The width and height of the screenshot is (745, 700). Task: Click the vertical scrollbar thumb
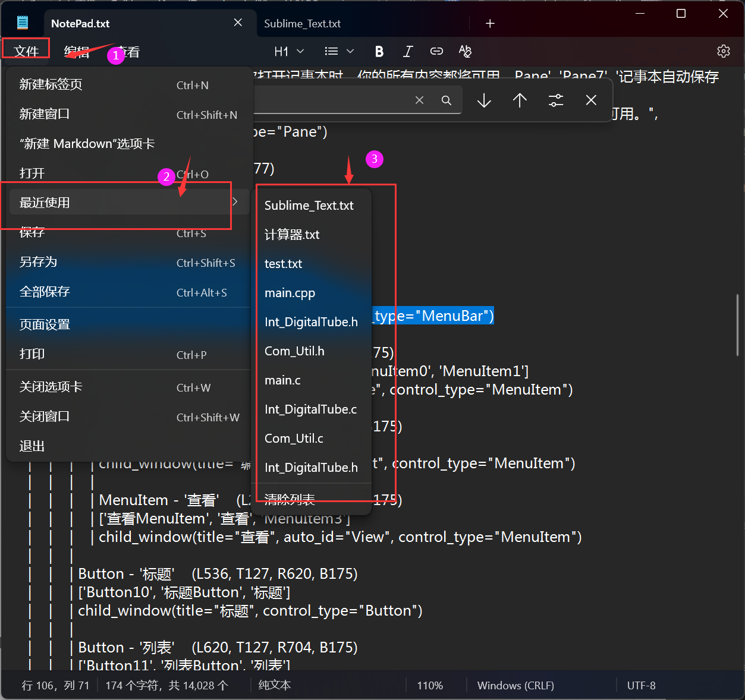pyautogui.click(x=737, y=325)
